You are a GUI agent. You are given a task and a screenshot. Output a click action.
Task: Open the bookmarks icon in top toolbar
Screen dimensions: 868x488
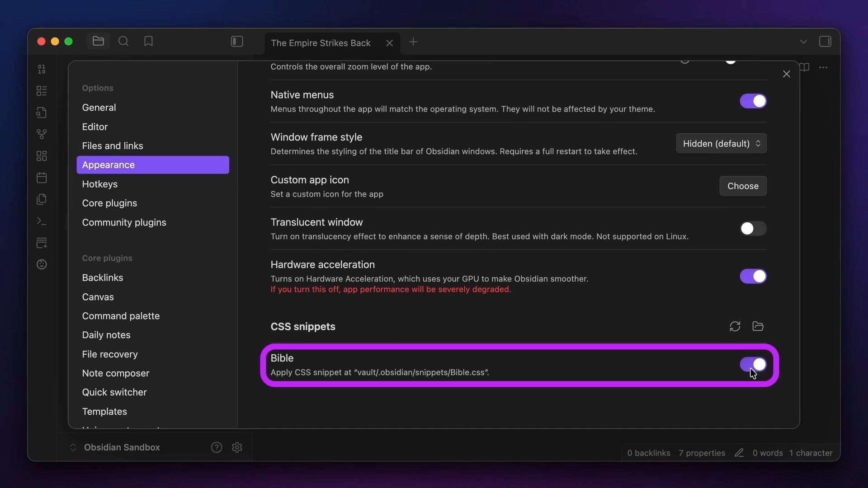tap(148, 42)
